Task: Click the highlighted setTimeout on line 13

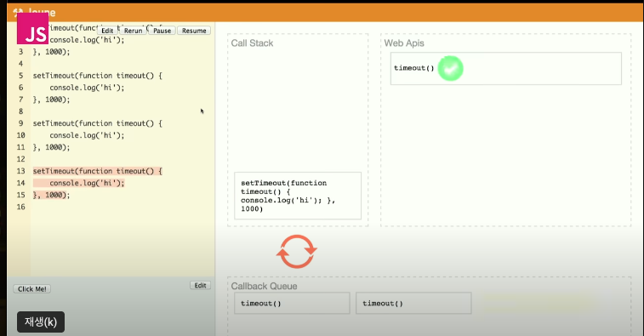Action: 97,171
